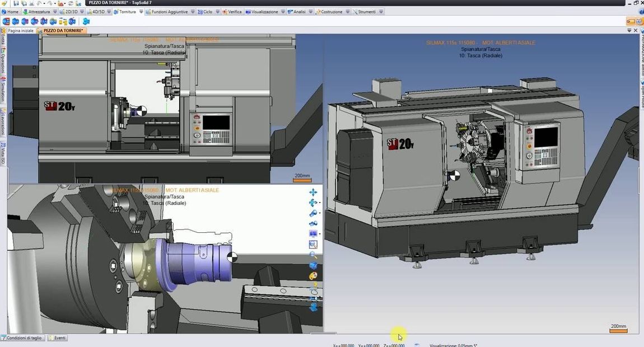Click the first red-blue turning operation icon
The height and width of the screenshot is (347, 644).
(6, 21)
